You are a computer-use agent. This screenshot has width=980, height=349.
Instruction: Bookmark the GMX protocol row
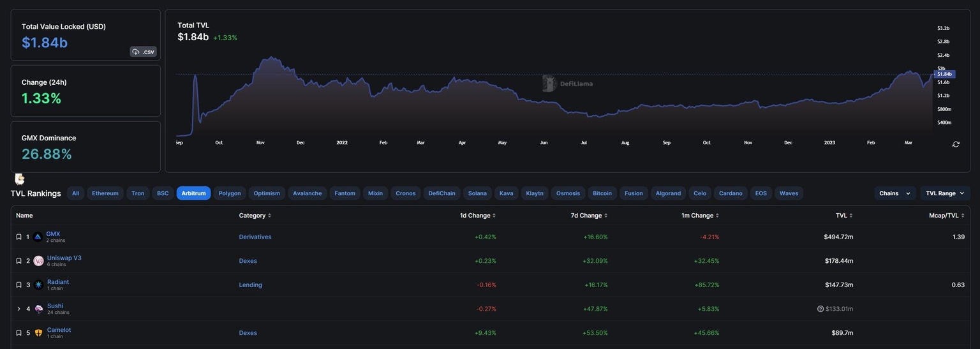click(19, 237)
